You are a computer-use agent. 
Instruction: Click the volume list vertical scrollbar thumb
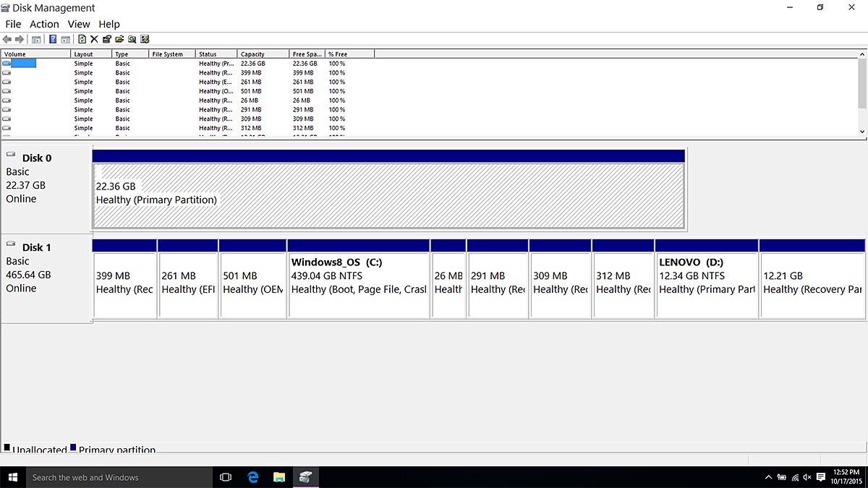point(861,83)
